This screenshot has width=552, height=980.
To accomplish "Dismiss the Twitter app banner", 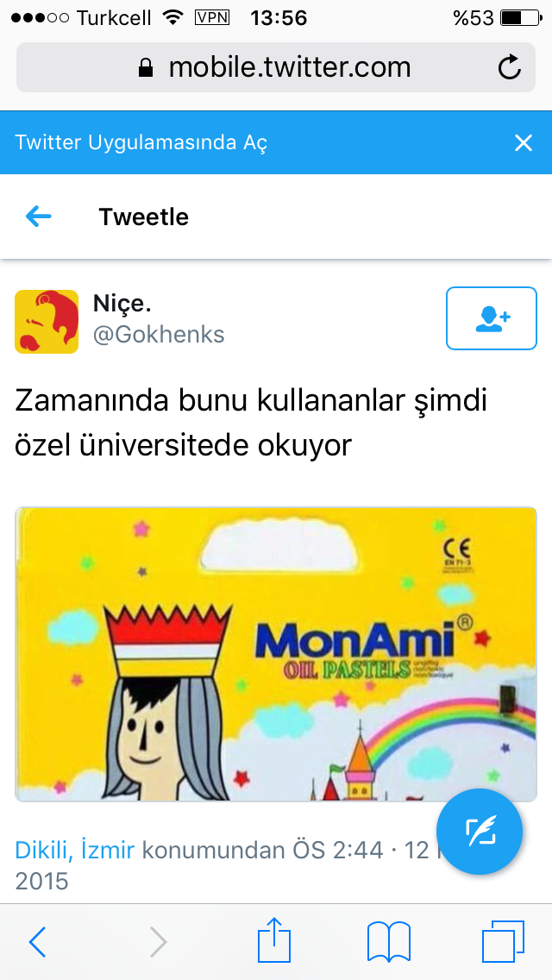I will click(524, 143).
